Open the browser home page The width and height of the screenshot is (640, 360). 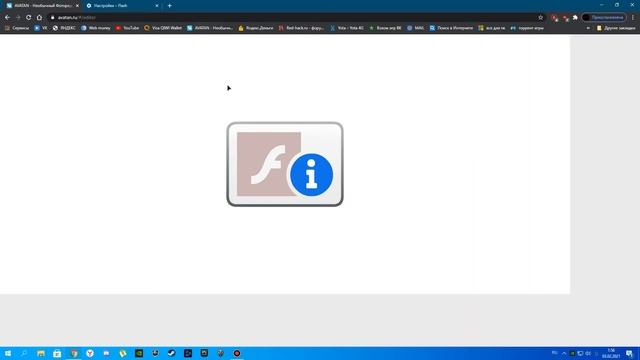tap(39, 18)
